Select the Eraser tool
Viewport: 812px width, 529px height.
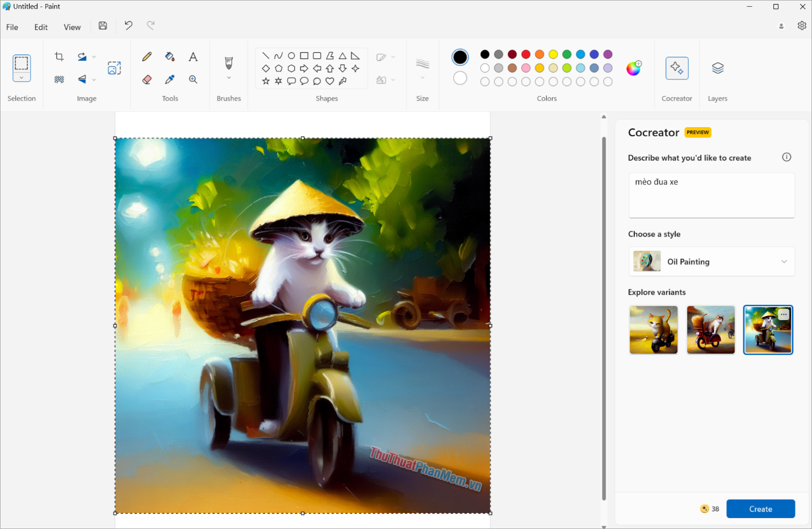pyautogui.click(x=147, y=79)
